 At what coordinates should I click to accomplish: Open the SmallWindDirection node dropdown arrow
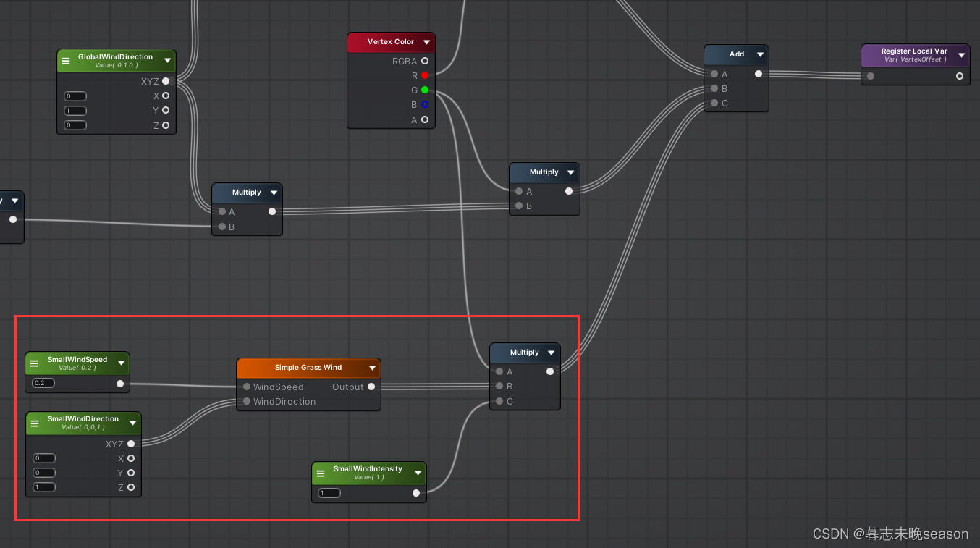point(132,423)
